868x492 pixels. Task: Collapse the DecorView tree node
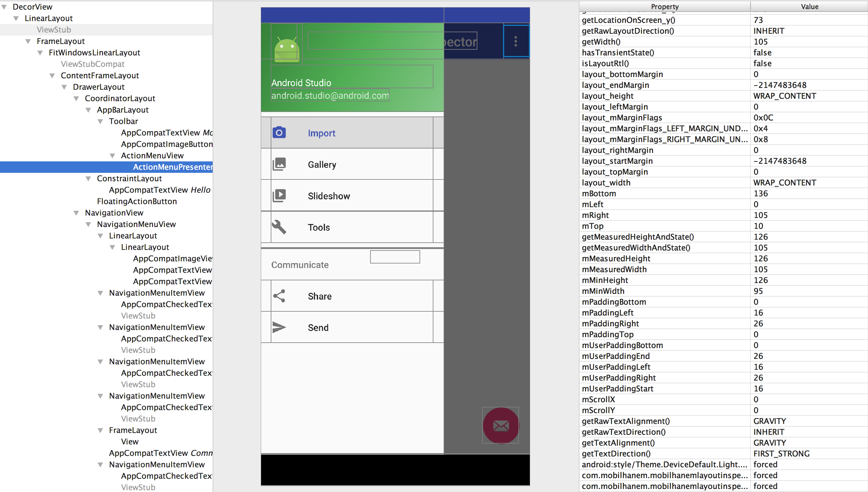tap(5, 7)
